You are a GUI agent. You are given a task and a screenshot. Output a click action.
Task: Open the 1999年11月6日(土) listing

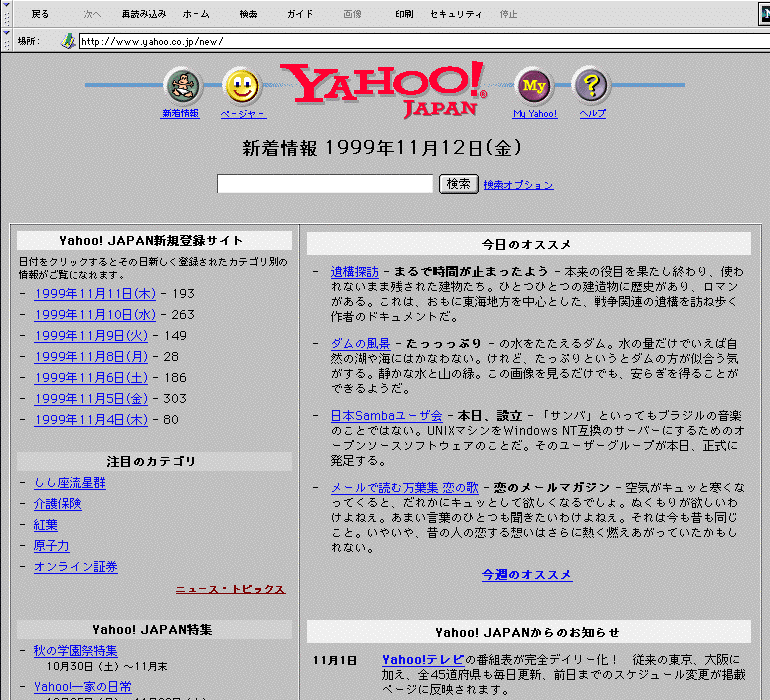(91, 378)
